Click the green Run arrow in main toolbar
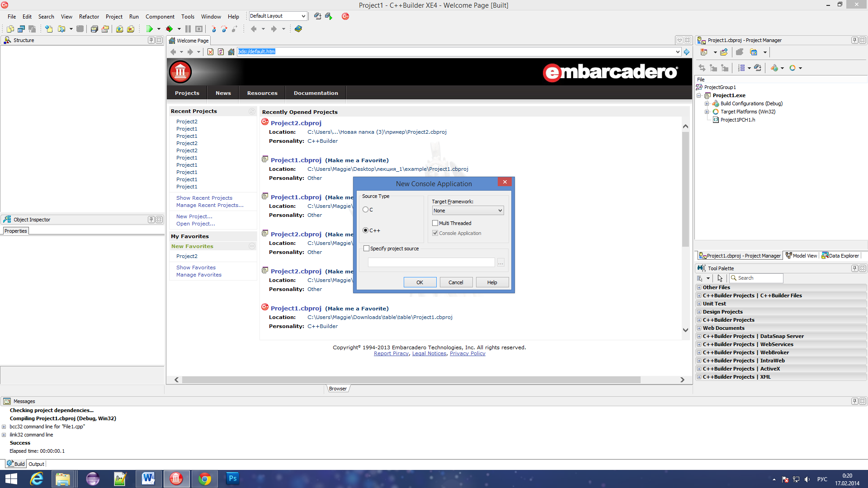This screenshot has width=868, height=488. click(x=149, y=29)
